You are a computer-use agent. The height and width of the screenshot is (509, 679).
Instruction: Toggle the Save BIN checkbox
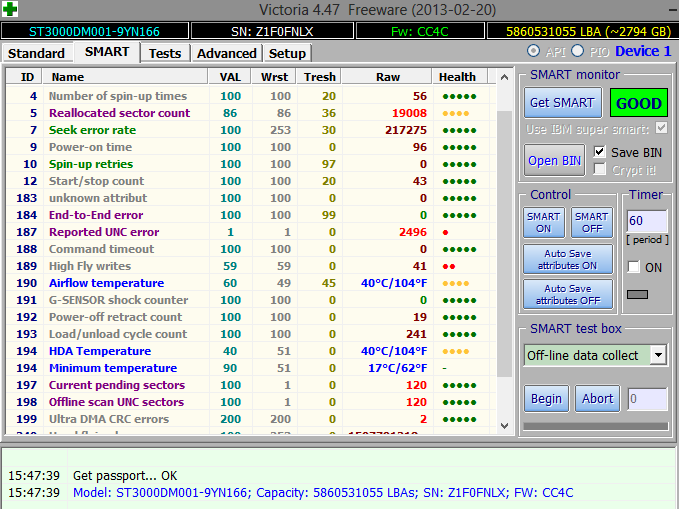599,152
